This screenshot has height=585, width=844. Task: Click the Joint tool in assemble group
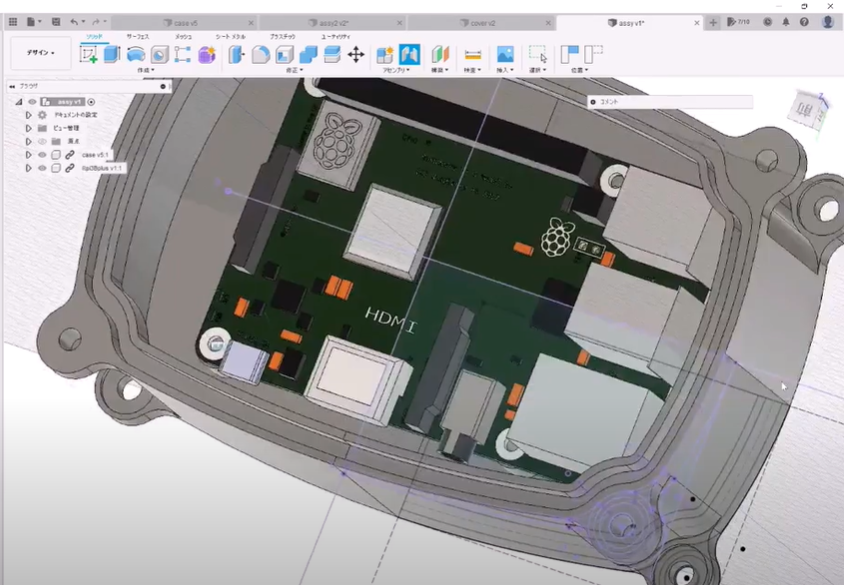409,55
